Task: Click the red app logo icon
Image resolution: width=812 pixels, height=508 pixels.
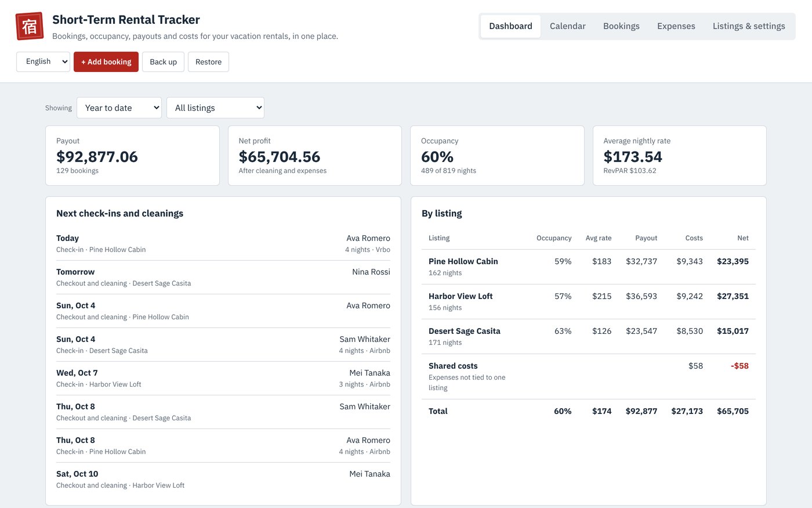Action: point(30,26)
